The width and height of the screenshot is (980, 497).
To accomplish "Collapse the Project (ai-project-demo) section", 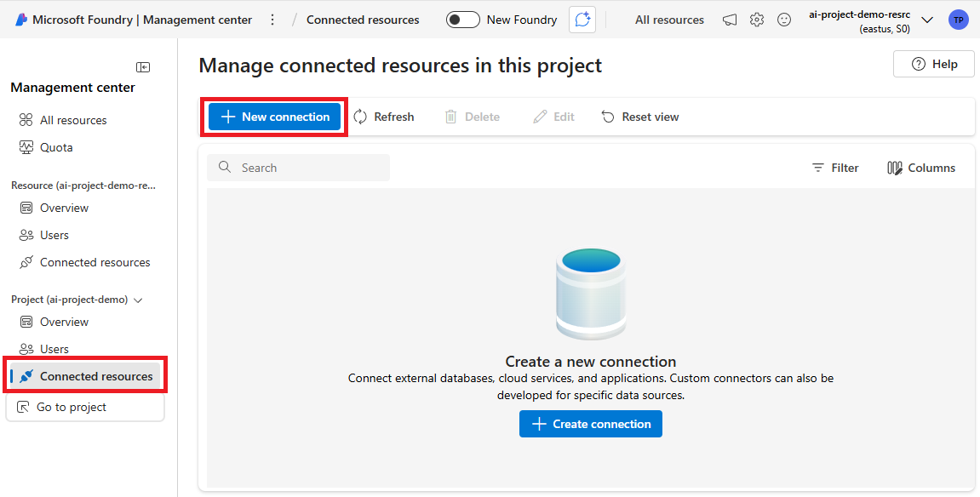I will [x=139, y=300].
